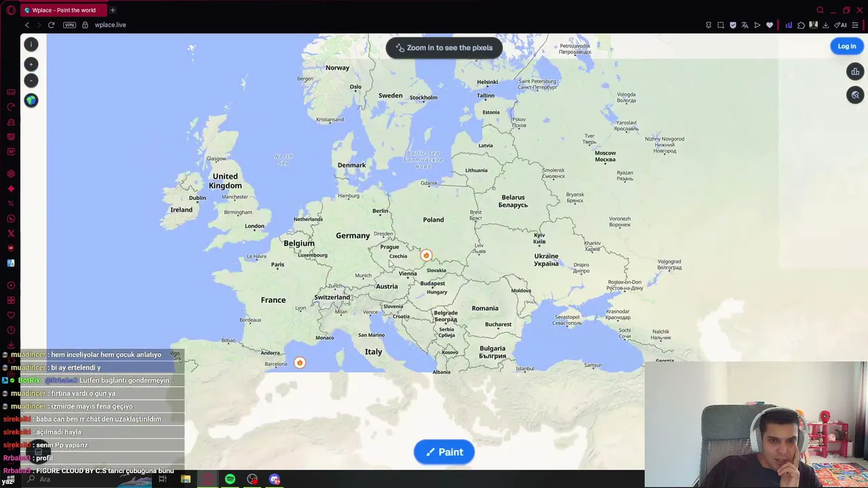Open Task View on the taskbar
This screenshot has width=868, height=488.
click(163, 479)
